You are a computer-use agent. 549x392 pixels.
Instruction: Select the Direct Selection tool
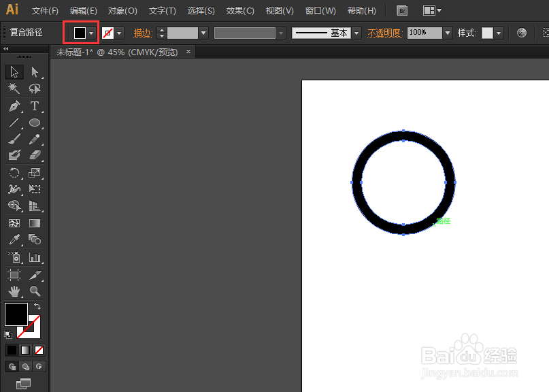(x=34, y=72)
